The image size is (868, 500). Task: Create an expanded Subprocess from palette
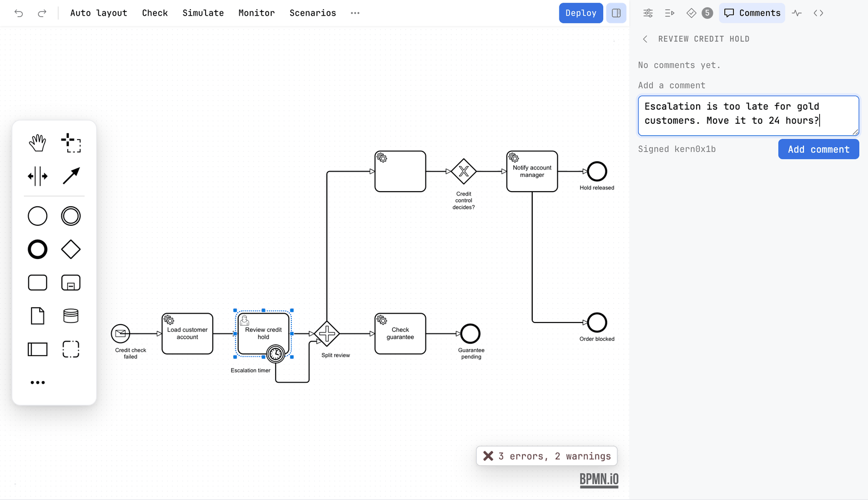(71, 283)
